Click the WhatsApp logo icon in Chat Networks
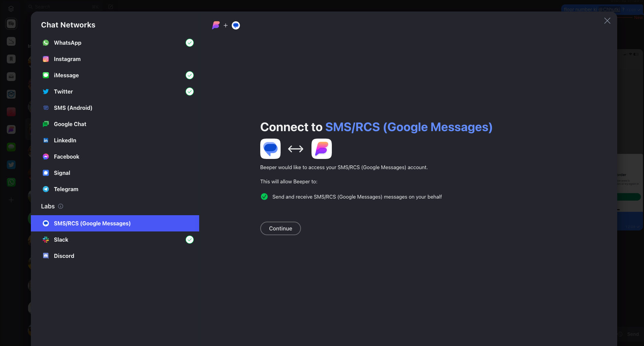 tap(46, 43)
